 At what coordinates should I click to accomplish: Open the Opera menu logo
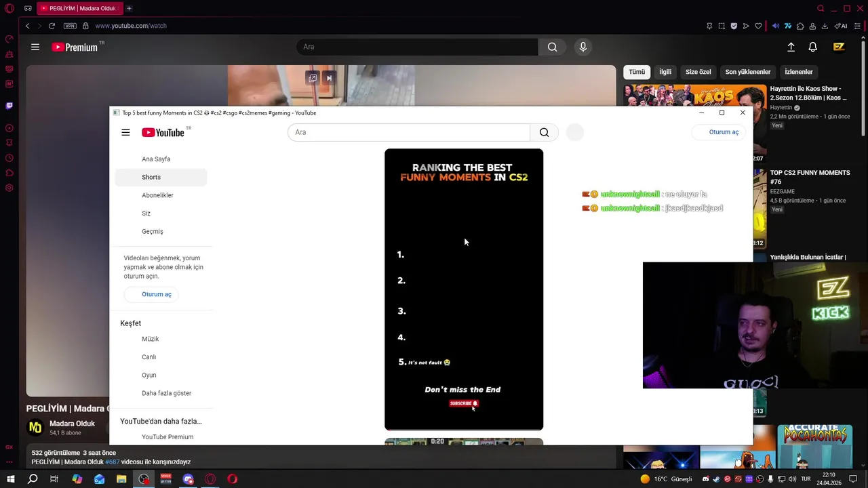9,8
